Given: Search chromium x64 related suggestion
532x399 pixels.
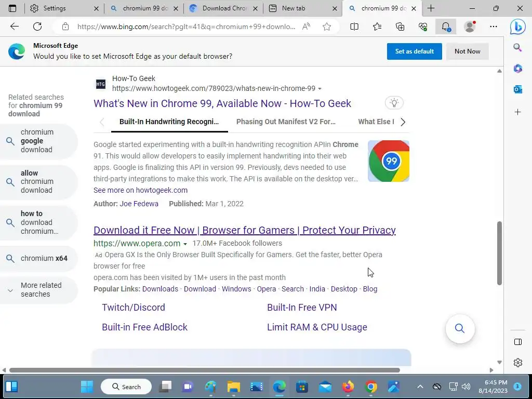Looking at the screenshot, I should pos(39,259).
